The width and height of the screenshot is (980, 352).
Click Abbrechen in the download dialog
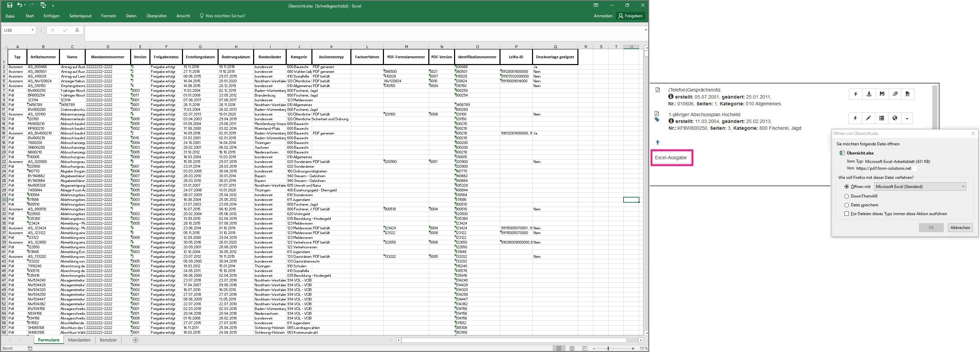960,228
